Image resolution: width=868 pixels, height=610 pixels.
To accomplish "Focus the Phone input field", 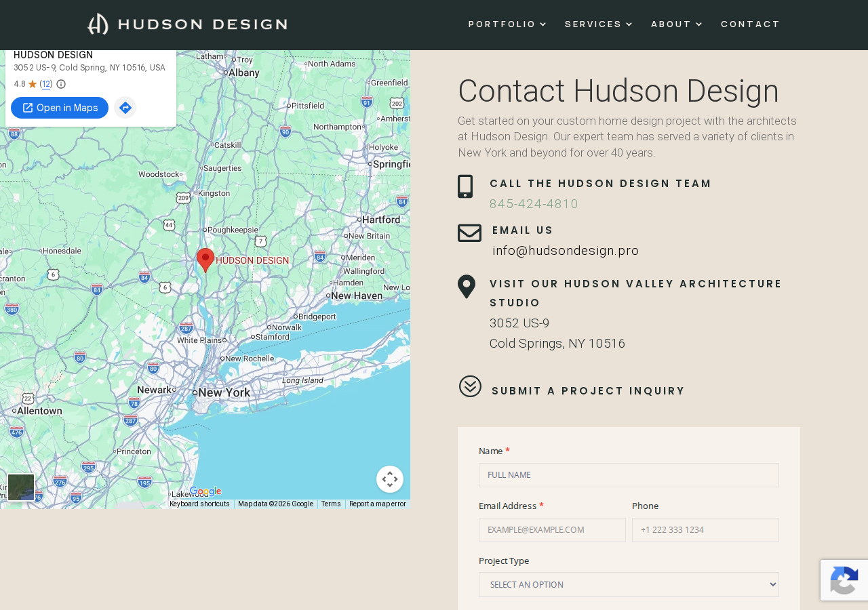I will [x=705, y=530].
